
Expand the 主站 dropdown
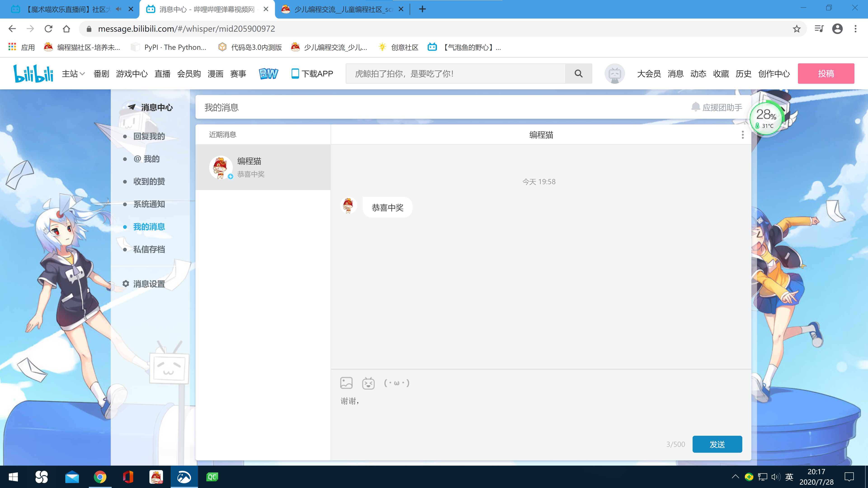point(73,74)
